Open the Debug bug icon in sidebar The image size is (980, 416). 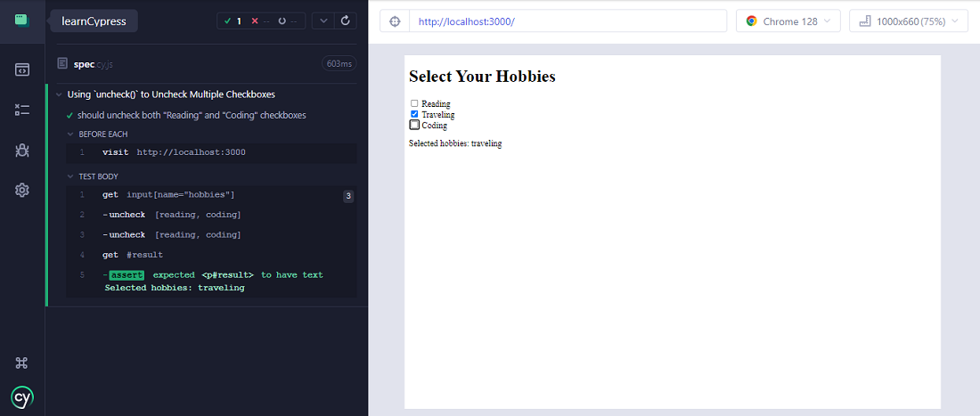(22, 150)
